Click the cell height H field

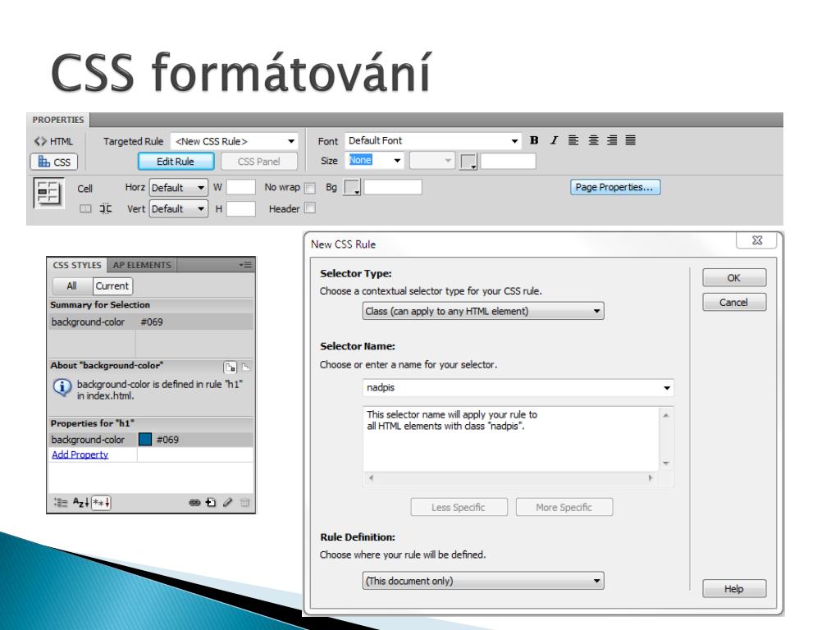pos(241,209)
